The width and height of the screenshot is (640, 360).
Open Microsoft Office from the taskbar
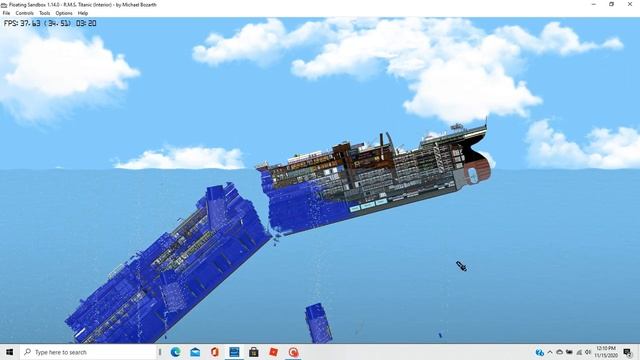pyautogui.click(x=215, y=352)
